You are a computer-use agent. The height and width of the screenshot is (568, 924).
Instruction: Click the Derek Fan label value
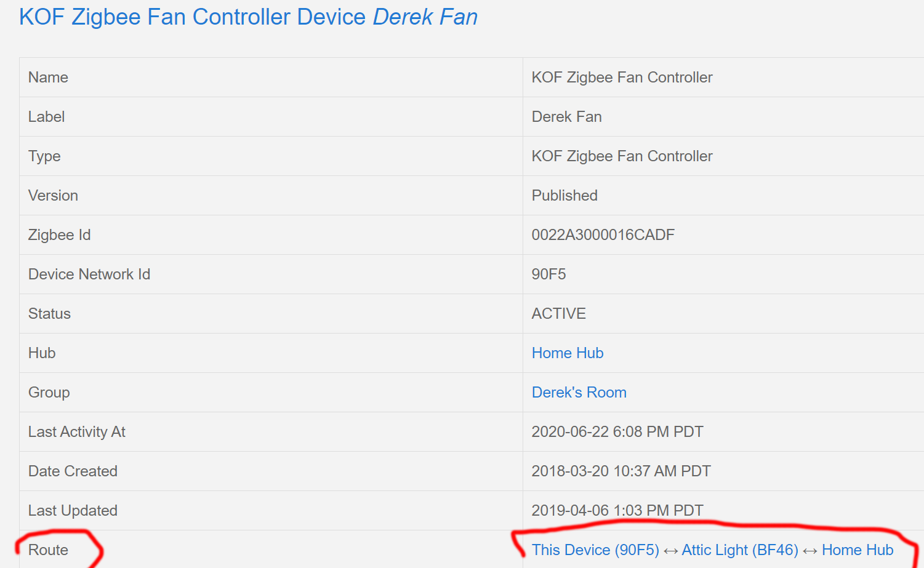[566, 117]
